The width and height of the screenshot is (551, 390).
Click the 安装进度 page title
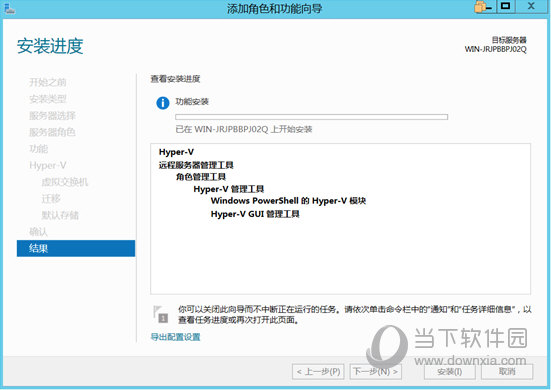tap(50, 46)
